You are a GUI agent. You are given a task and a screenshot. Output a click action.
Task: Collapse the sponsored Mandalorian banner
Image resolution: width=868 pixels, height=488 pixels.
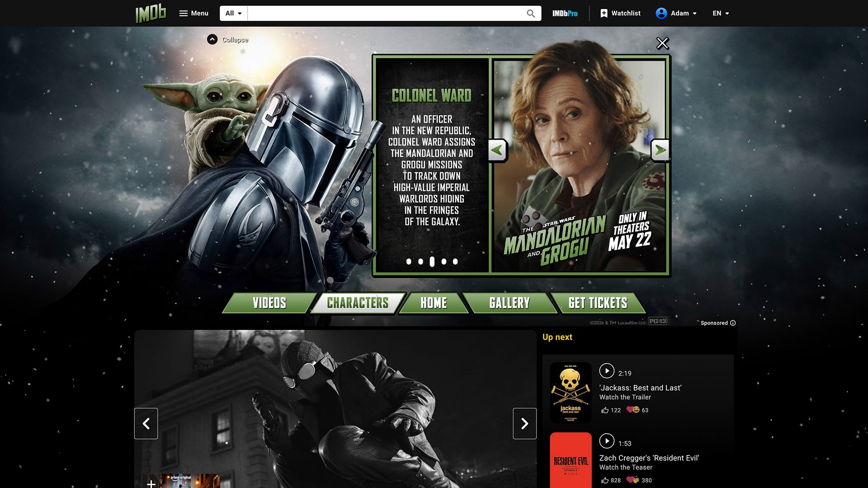pos(228,39)
